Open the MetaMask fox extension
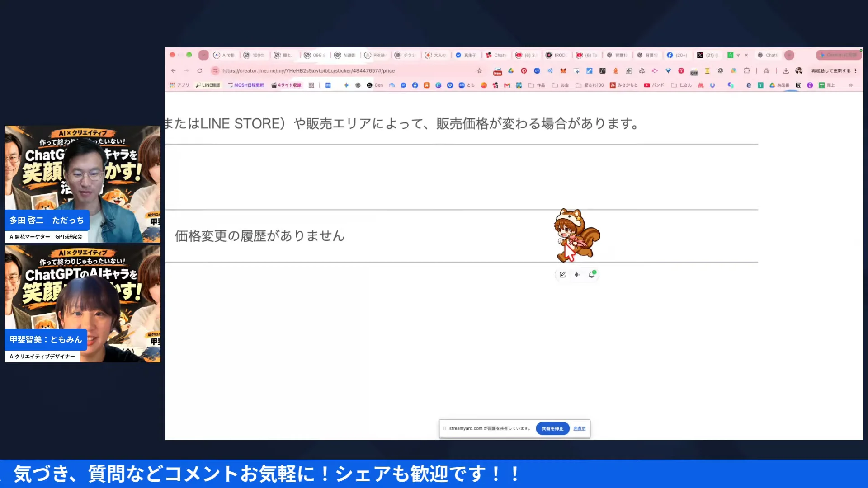 click(563, 70)
